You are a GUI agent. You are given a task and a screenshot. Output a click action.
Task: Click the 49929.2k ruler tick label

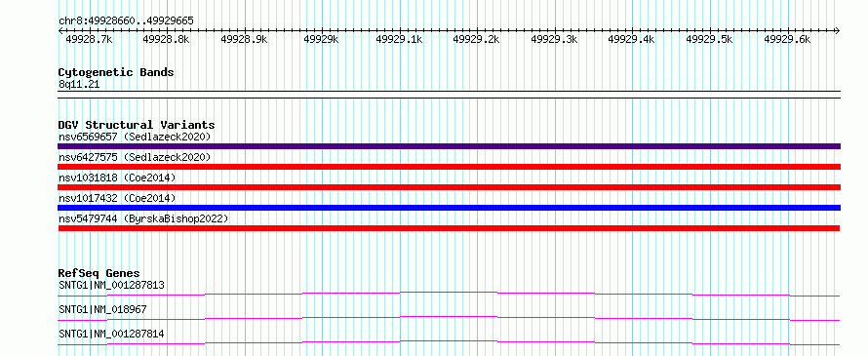pos(476,39)
